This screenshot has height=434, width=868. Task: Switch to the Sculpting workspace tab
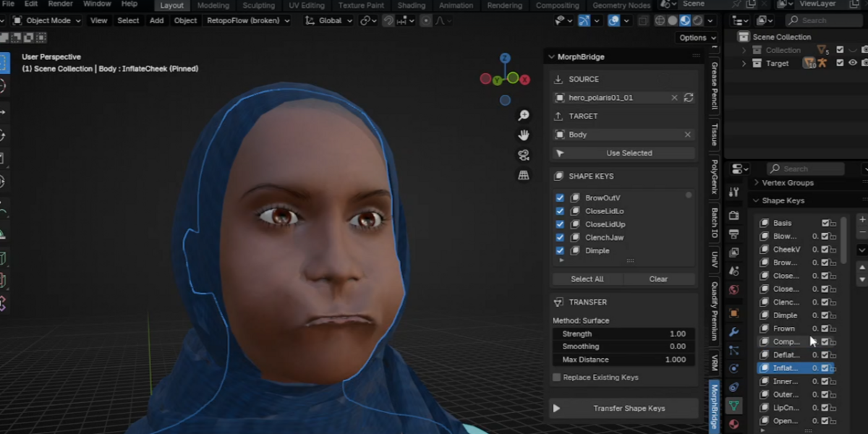258,5
